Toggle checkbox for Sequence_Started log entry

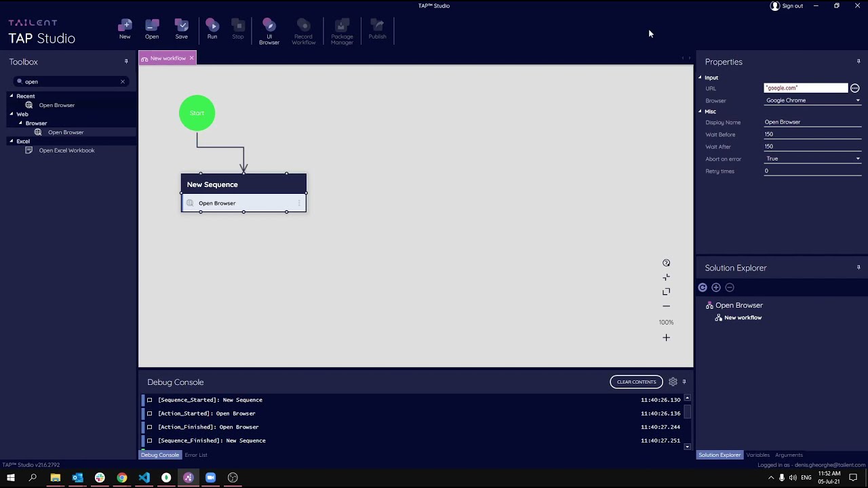150,400
